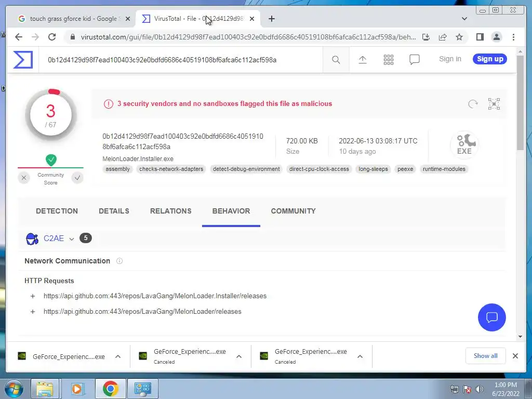Switch to the COMMUNITY tab
The image size is (532, 399).
point(293,211)
